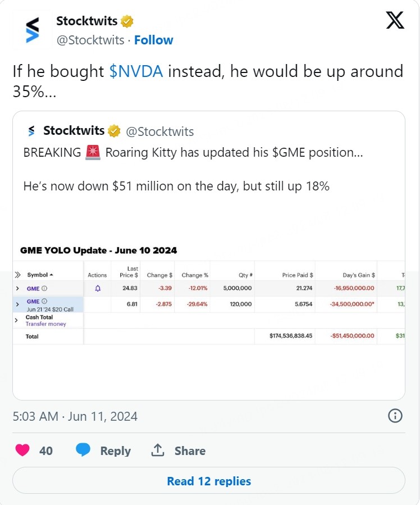
Task: Click info icon beside GME stock symbol
Action: (45, 288)
